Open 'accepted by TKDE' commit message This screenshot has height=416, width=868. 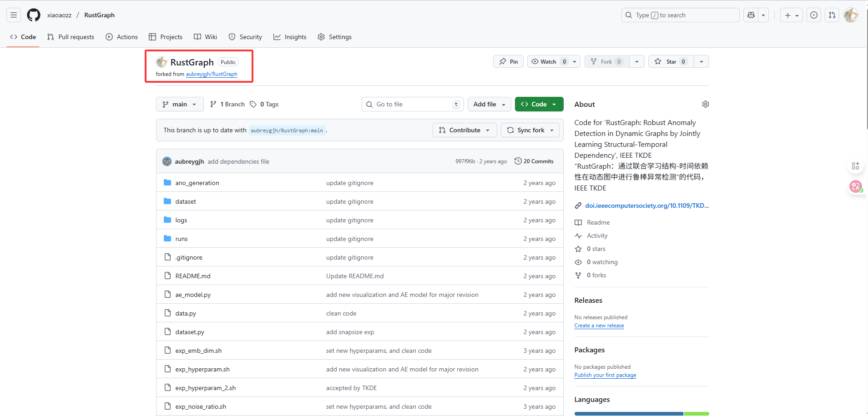pos(351,388)
